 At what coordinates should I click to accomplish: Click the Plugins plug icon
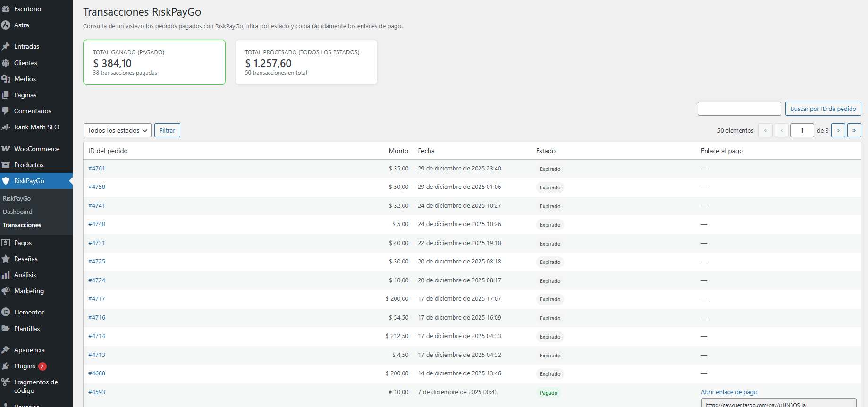point(6,366)
